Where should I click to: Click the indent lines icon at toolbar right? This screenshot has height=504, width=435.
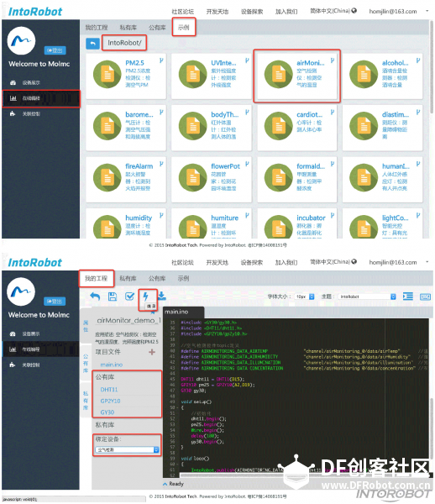point(407,297)
